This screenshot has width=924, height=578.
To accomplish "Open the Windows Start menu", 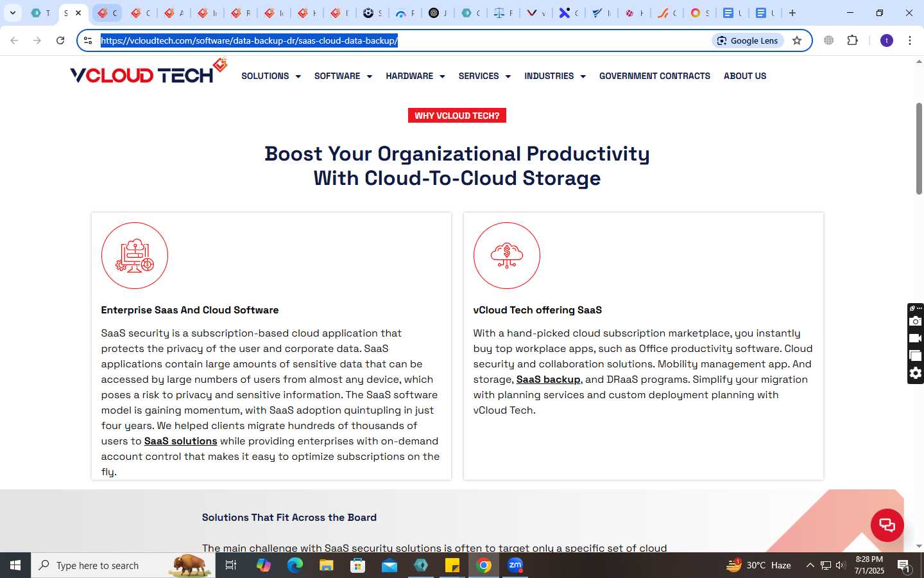I will click(x=15, y=565).
